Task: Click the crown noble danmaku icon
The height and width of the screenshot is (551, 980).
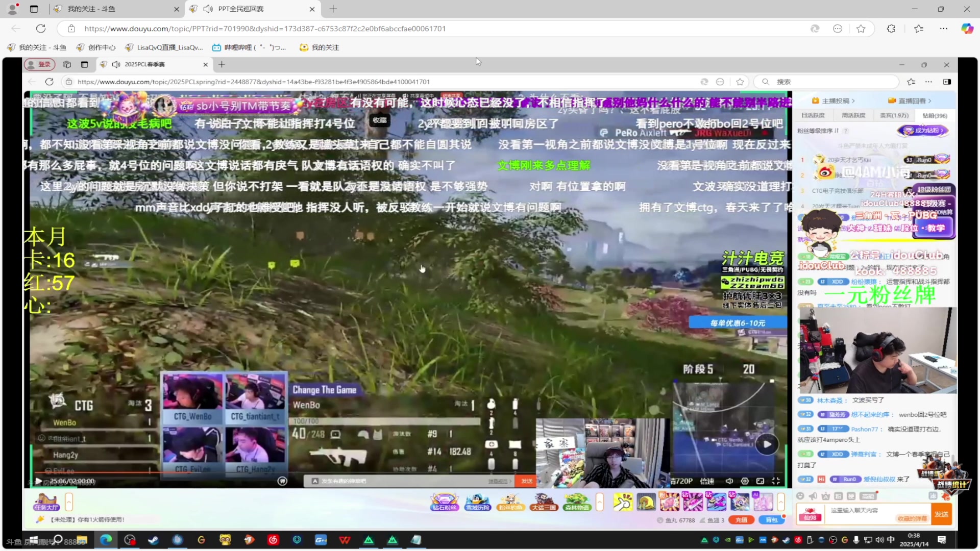Action: click(826, 496)
